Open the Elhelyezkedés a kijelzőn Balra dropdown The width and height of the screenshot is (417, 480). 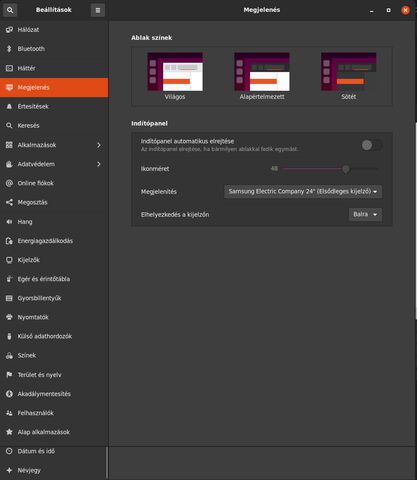(x=365, y=214)
